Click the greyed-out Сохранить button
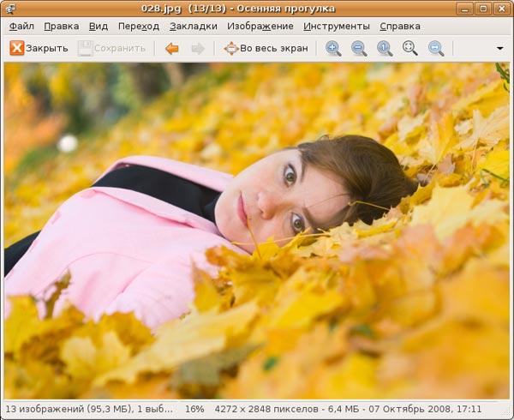This screenshot has height=420, width=514. [111, 48]
